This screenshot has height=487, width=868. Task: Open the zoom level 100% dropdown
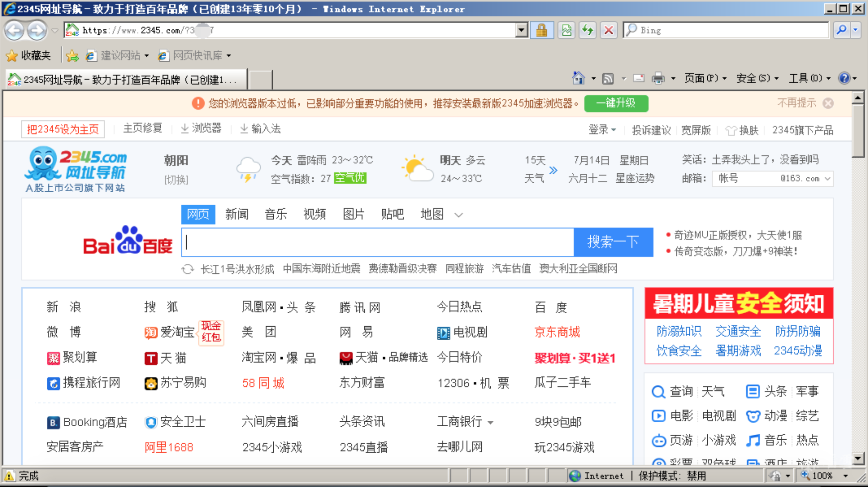pyautogui.click(x=846, y=476)
